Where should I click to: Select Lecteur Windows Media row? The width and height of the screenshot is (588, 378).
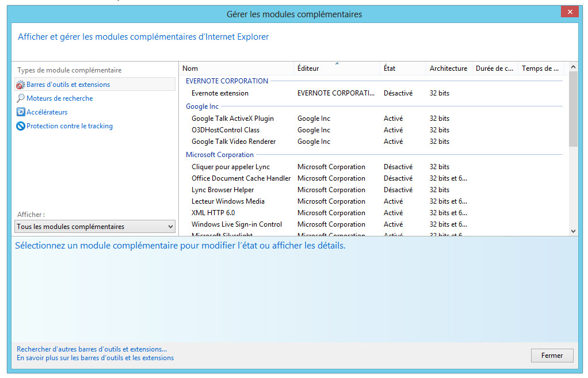click(x=374, y=201)
